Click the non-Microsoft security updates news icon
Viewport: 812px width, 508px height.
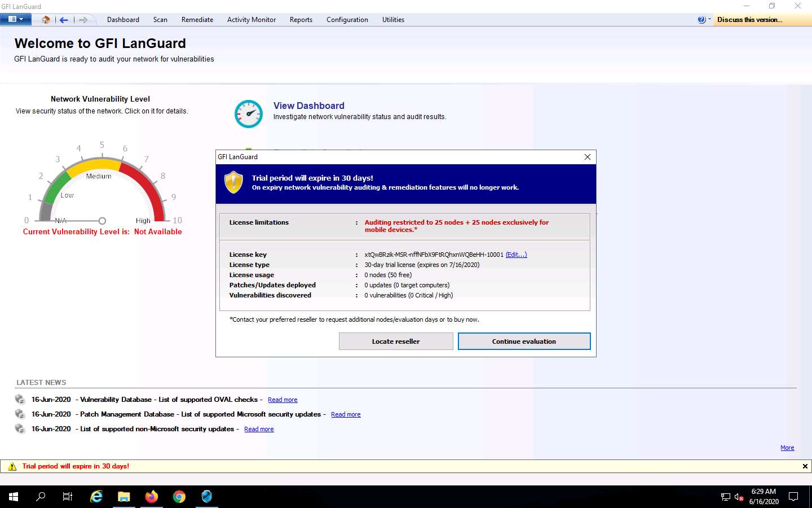[20, 429]
